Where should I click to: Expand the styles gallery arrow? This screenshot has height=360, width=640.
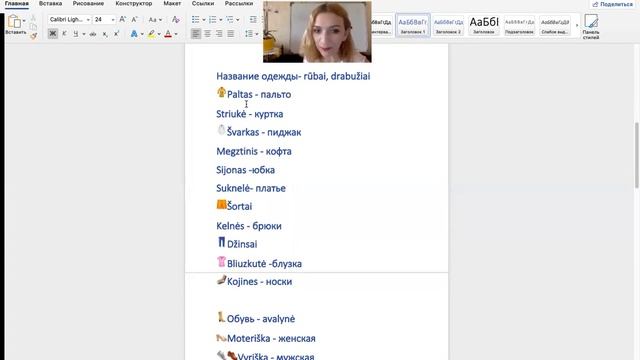point(577,25)
